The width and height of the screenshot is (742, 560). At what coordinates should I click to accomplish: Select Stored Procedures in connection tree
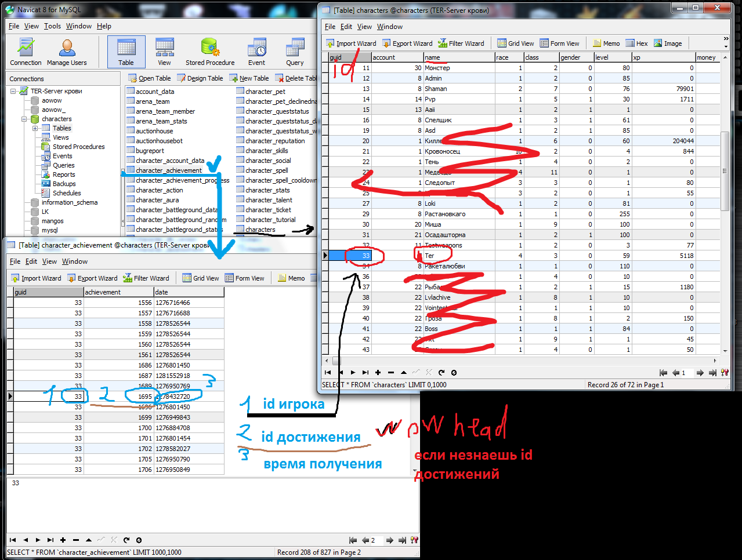[x=79, y=147]
